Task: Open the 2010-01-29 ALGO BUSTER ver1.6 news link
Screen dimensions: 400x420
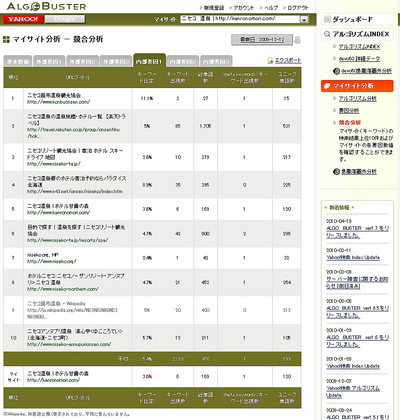Action: click(x=357, y=341)
